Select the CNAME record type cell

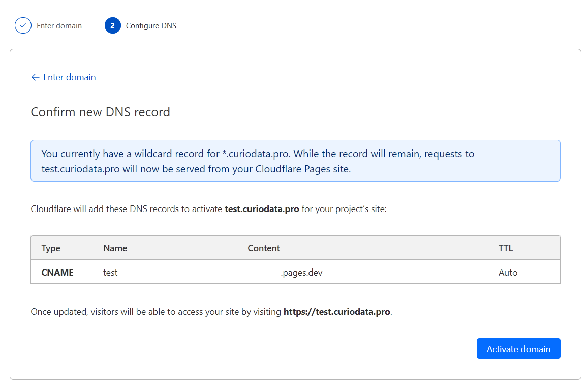57,273
